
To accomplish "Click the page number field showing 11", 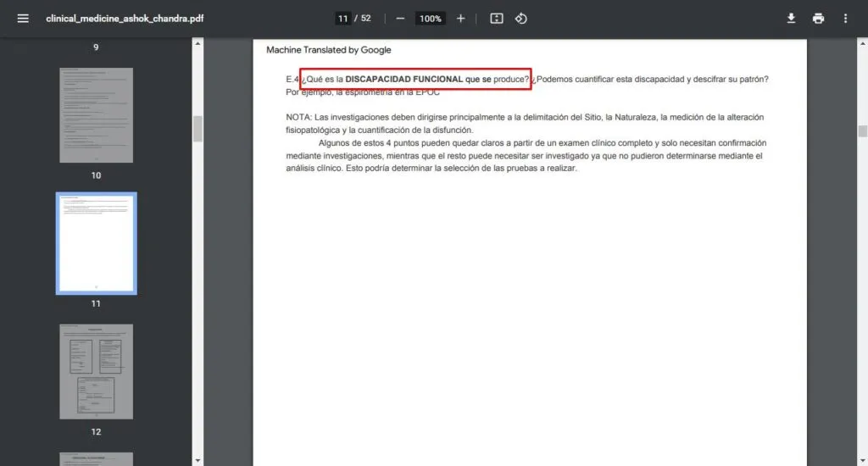I will pos(342,19).
